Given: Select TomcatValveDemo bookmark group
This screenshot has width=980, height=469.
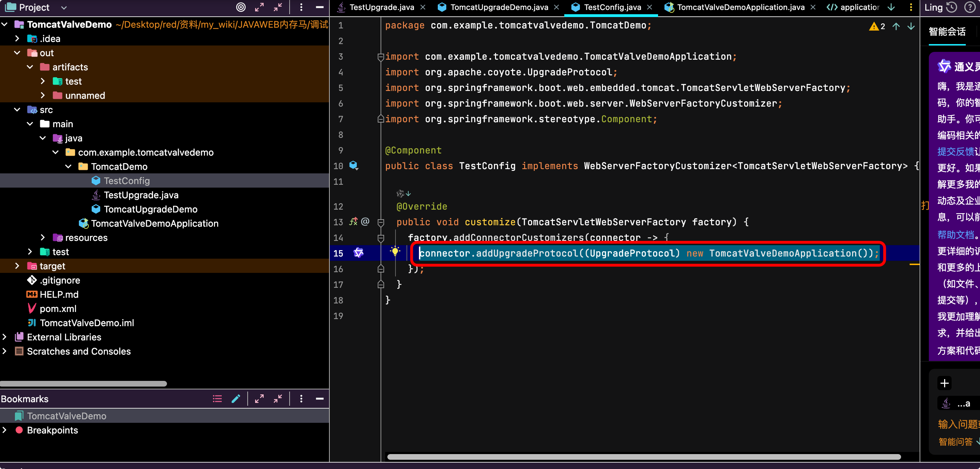Looking at the screenshot, I should point(165,416).
